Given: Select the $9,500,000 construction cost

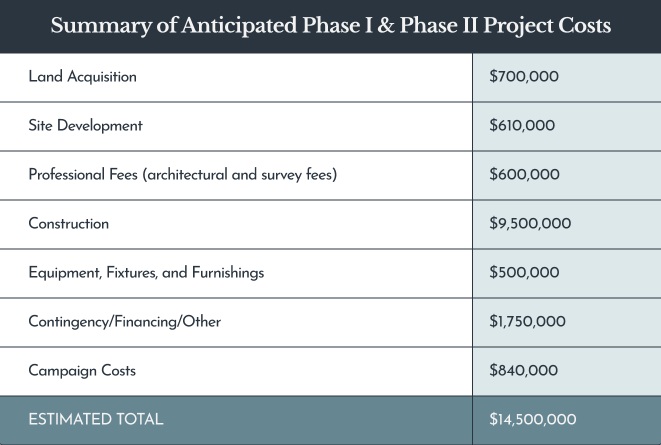Looking at the screenshot, I should point(530,224).
